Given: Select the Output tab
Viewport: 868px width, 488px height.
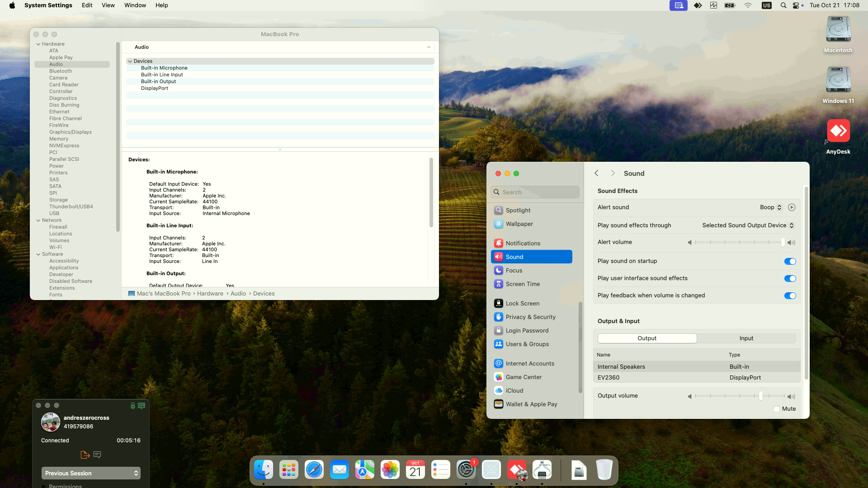Looking at the screenshot, I should (647, 338).
